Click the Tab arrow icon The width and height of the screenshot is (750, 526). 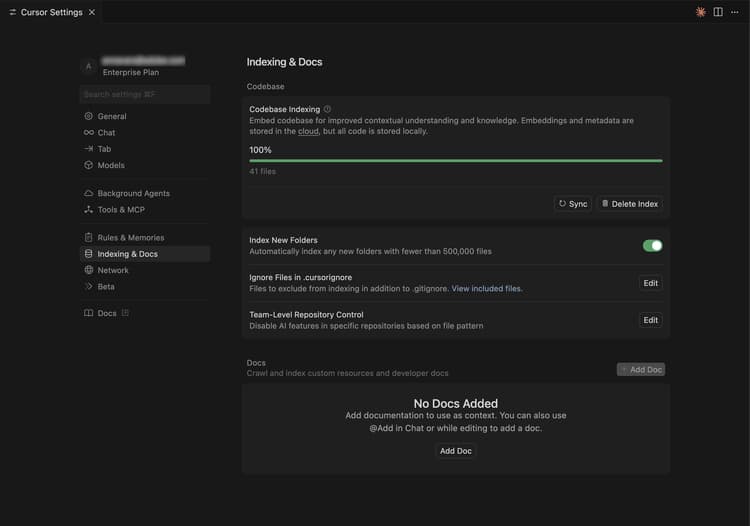(x=88, y=149)
